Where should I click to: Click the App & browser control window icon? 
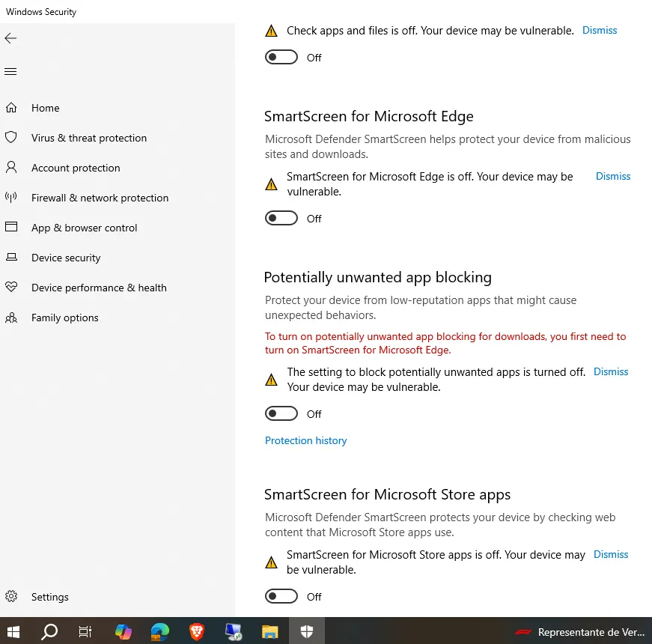[x=11, y=227]
